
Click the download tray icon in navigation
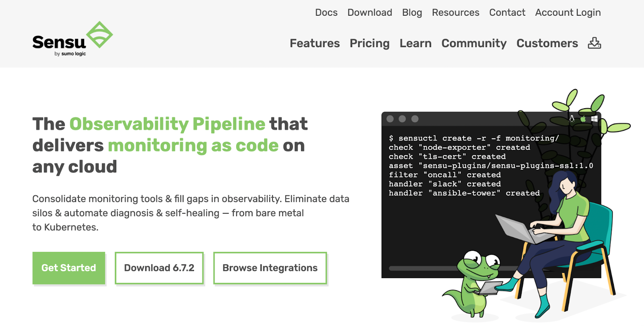(594, 43)
